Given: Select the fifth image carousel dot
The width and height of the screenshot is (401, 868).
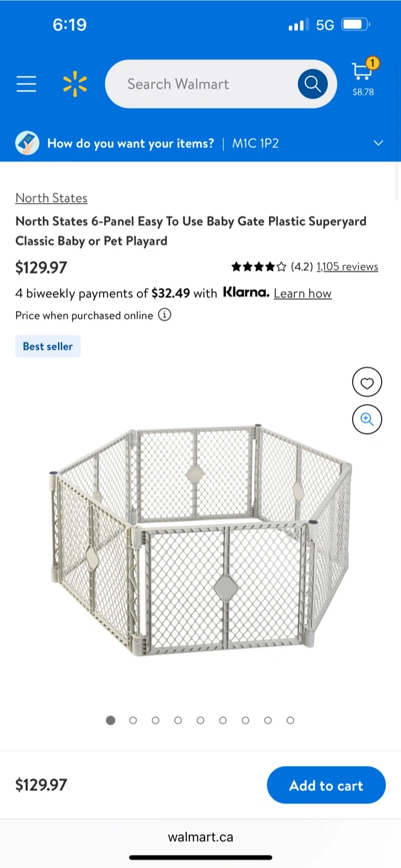Looking at the screenshot, I should tap(200, 720).
